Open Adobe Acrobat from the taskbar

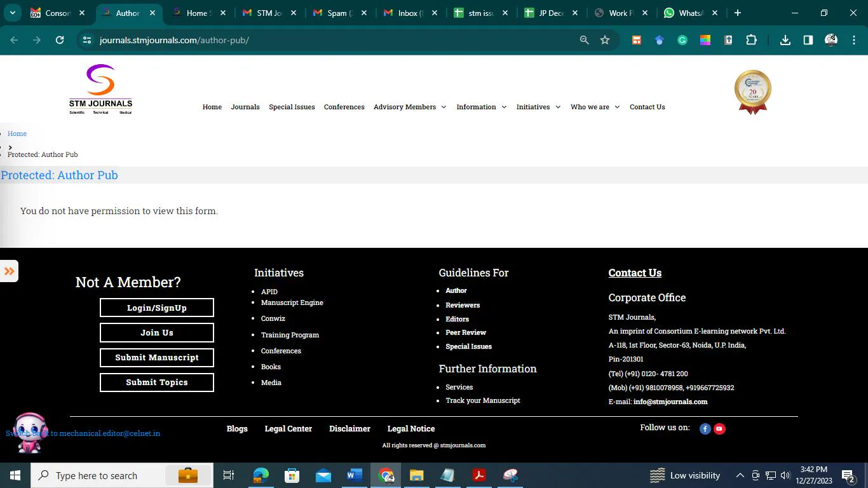point(478,475)
